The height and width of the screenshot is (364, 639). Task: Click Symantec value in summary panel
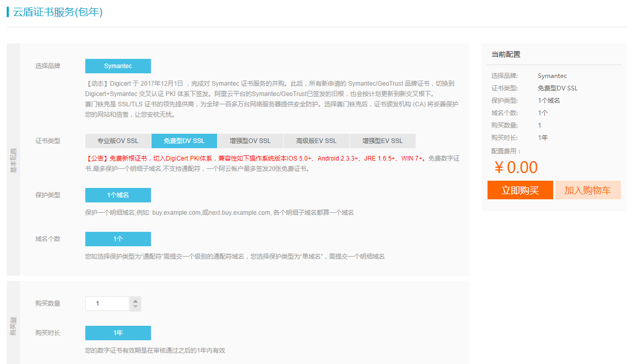552,76
